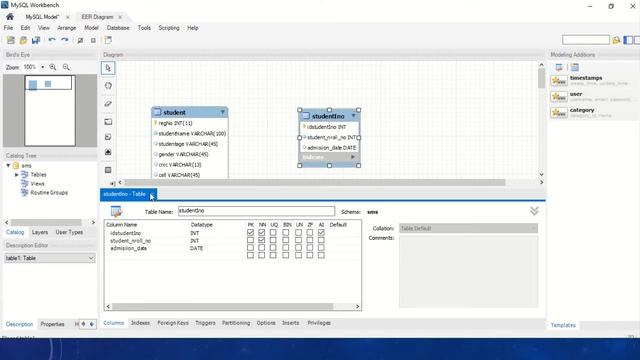The height and width of the screenshot is (360, 640).
Task: Click the search icon beside the search box
Action: (616, 40)
